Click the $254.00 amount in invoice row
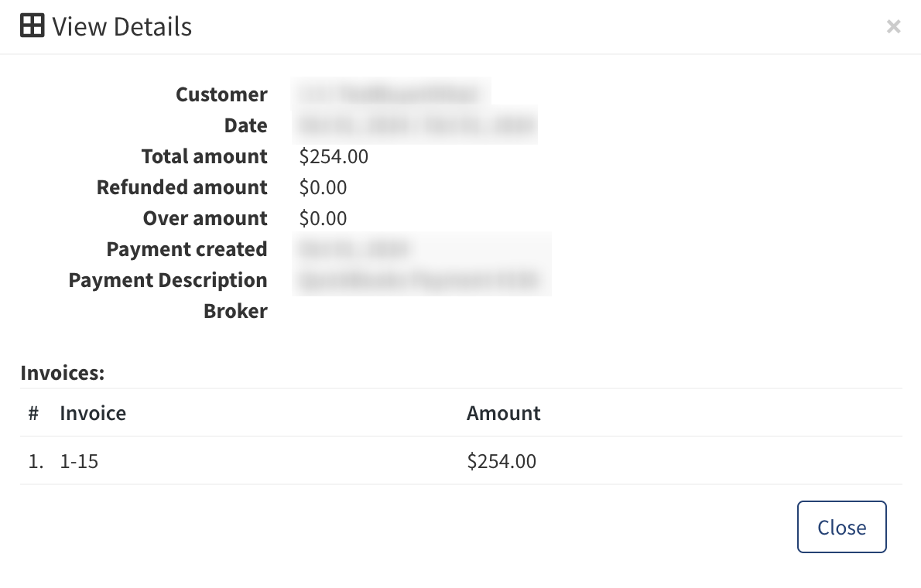921x588 pixels. pos(502,461)
